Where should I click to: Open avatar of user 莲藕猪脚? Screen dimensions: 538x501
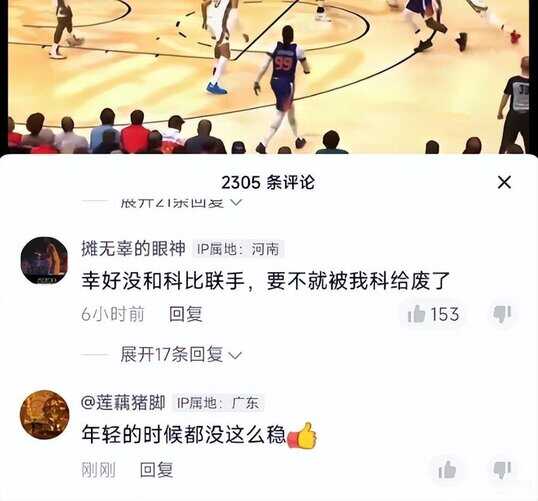click(x=45, y=415)
